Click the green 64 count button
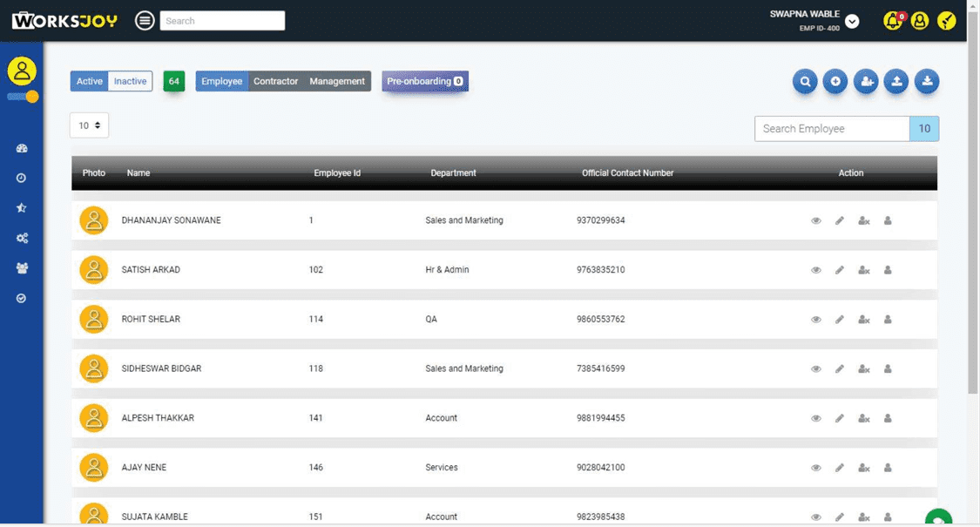This screenshot has height=527, width=980. pyautogui.click(x=173, y=81)
